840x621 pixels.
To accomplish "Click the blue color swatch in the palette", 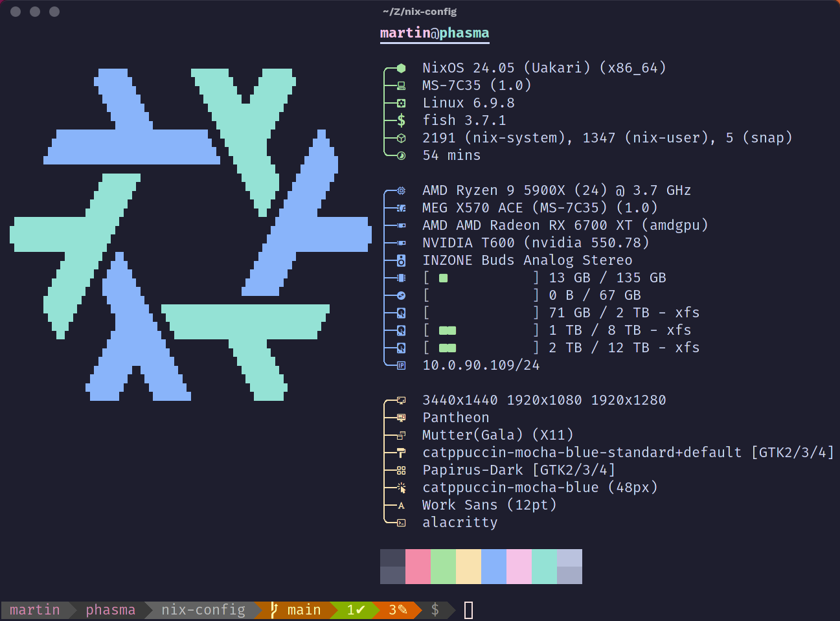I will (x=494, y=567).
